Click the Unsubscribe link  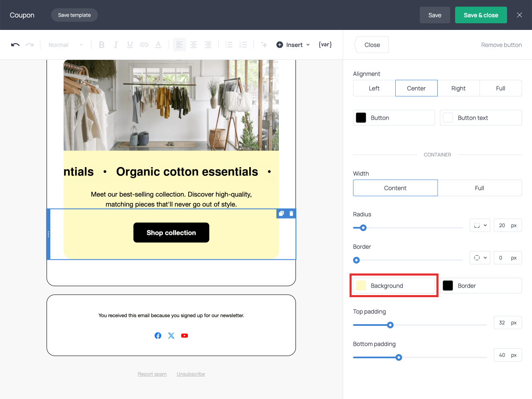[x=191, y=374]
